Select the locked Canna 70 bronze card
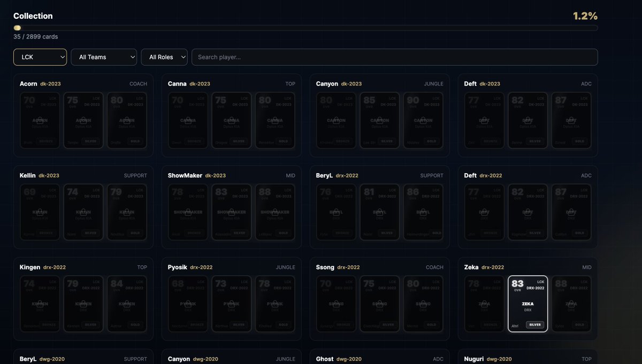This screenshot has width=642, height=364. coord(188,121)
